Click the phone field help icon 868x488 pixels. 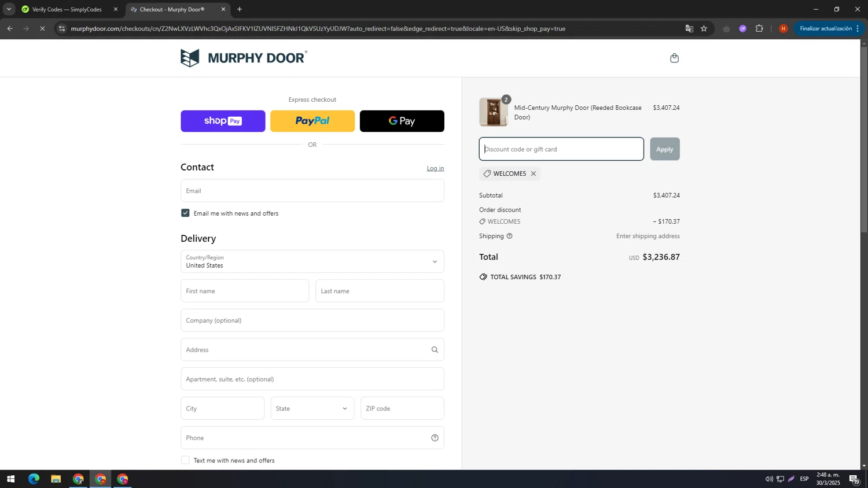[435, 438]
